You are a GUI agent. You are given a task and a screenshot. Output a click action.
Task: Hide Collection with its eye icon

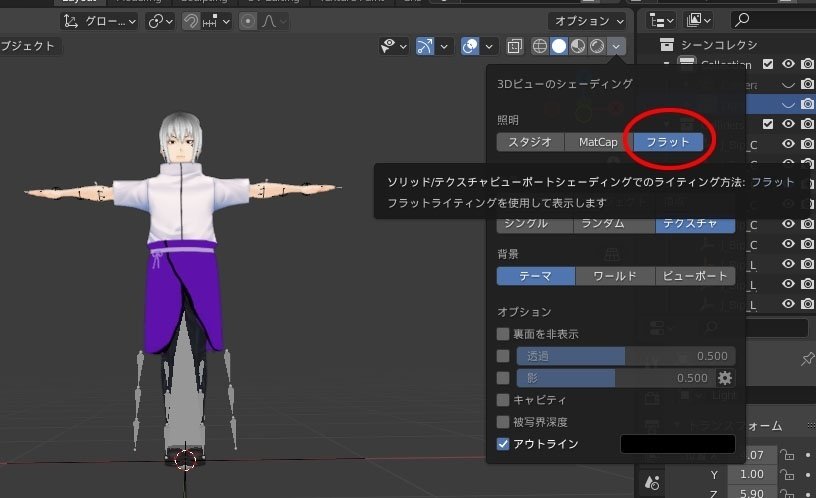[x=788, y=64]
